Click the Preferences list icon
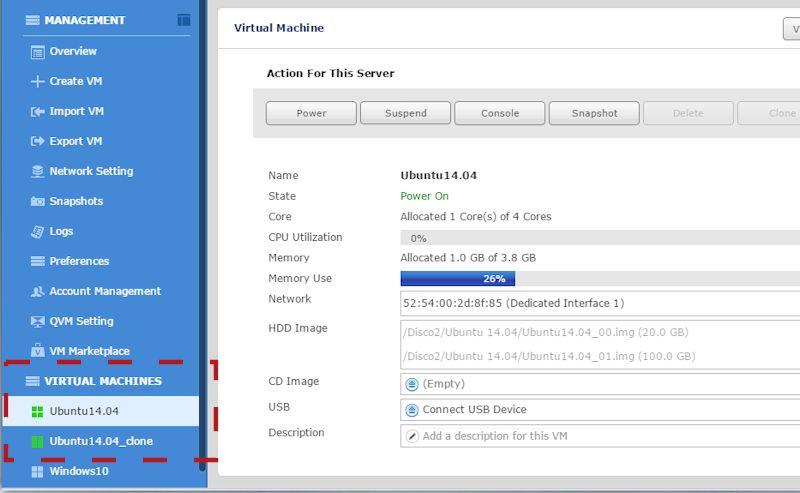This screenshot has width=800, height=493. click(37, 261)
